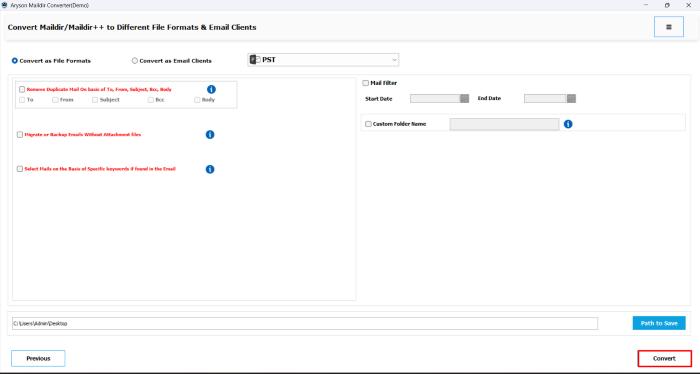Tick the From duplicate criterion checkbox
Screen dimensions: 700x374
point(55,100)
